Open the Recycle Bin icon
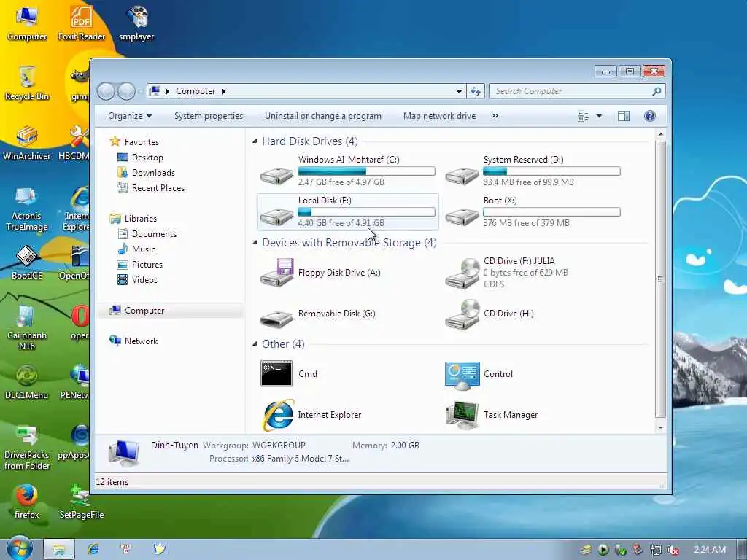 27,83
